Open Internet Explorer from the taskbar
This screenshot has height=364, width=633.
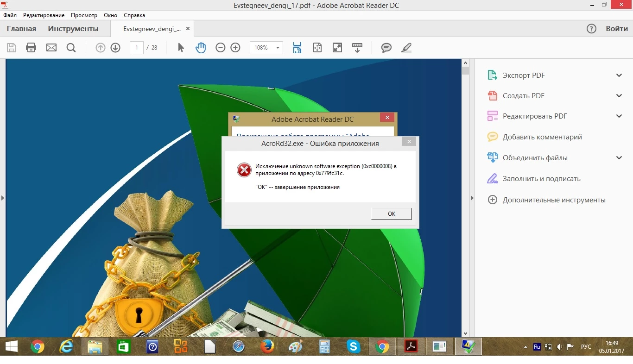66,346
